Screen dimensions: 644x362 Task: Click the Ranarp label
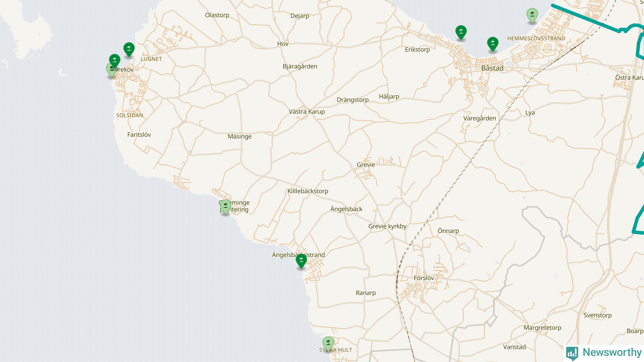(x=366, y=293)
